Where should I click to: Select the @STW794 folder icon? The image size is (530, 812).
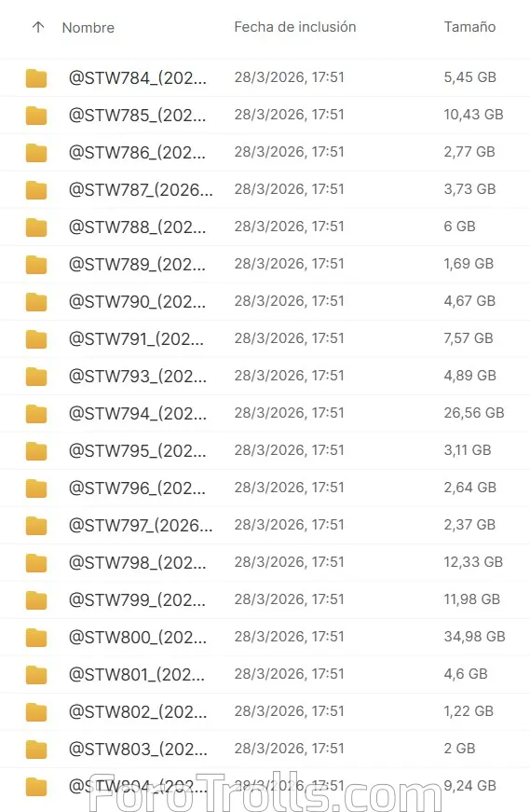(36, 413)
